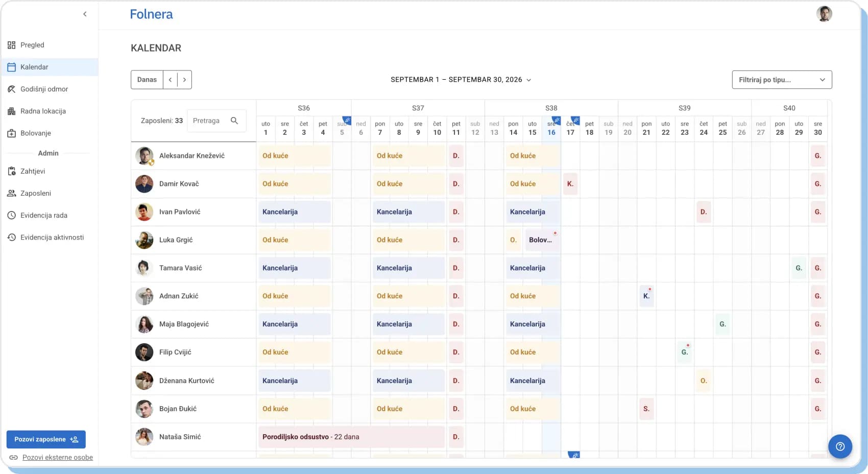This screenshot has height=474, width=868.
Task: Click the Radna lokacija building icon
Action: [x=12, y=111]
